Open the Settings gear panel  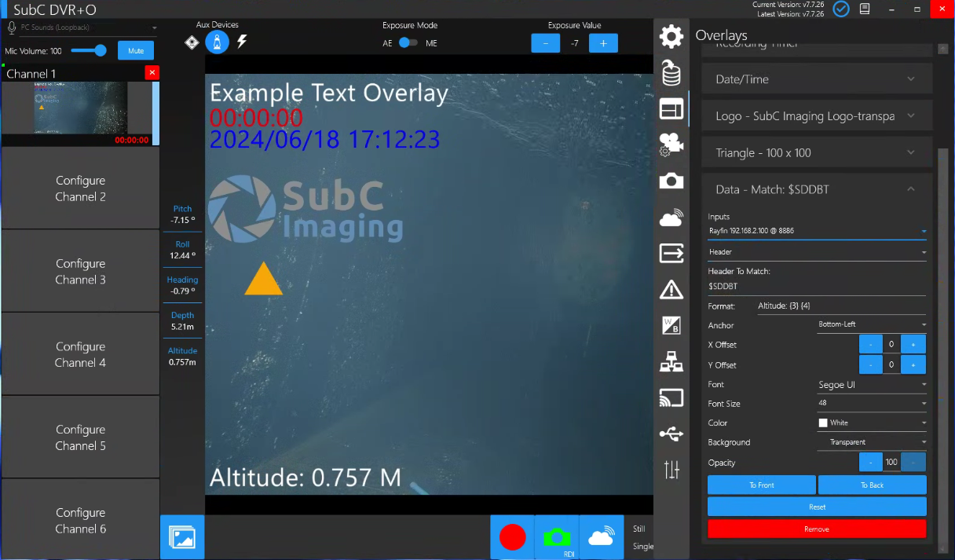(671, 36)
